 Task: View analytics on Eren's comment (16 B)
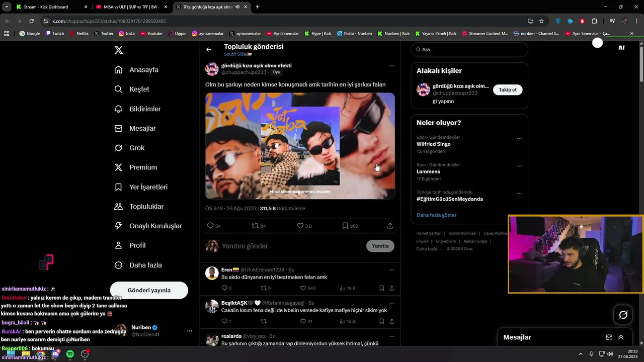click(x=348, y=288)
